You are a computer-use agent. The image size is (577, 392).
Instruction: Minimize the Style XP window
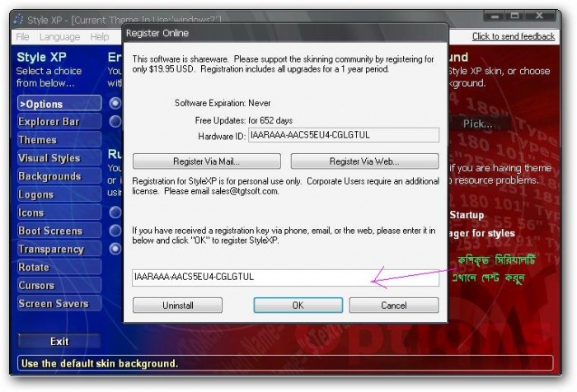(495, 16)
